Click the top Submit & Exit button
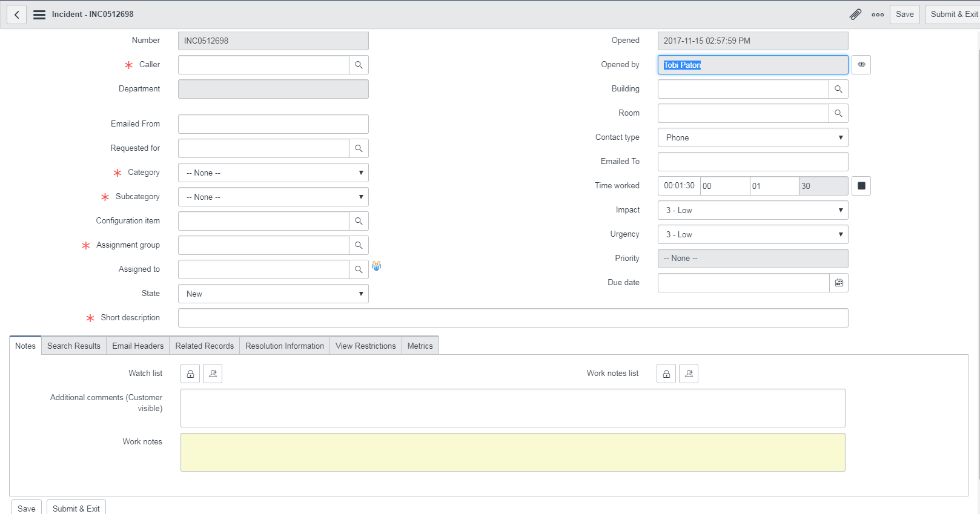The height and width of the screenshot is (514, 980). click(953, 15)
